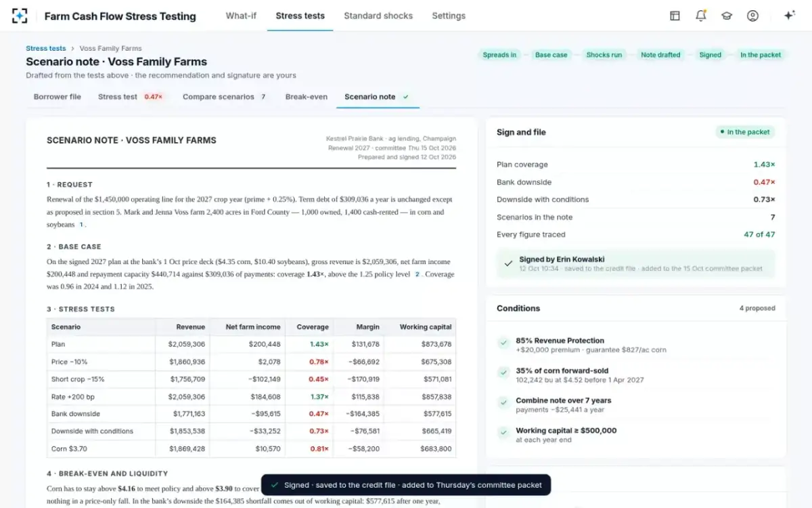This screenshot has height=508, width=812.
Task: Open the Break-even tab
Action: coord(307,97)
